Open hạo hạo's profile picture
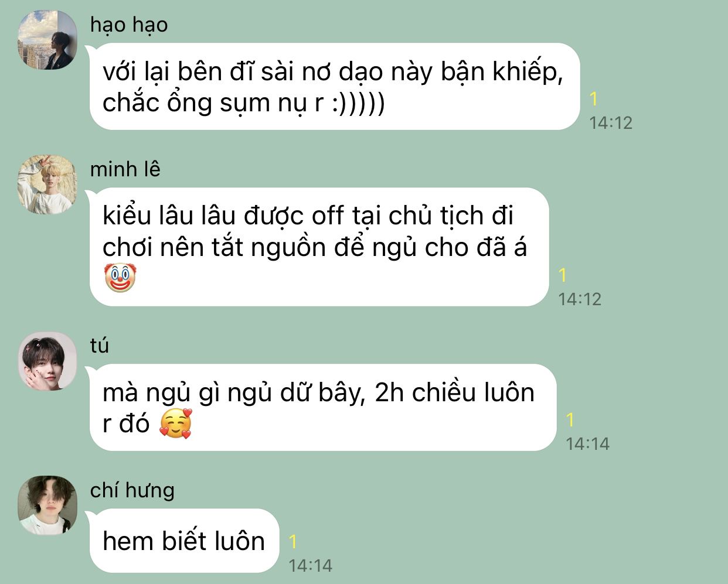The height and width of the screenshot is (584, 728). point(47,40)
